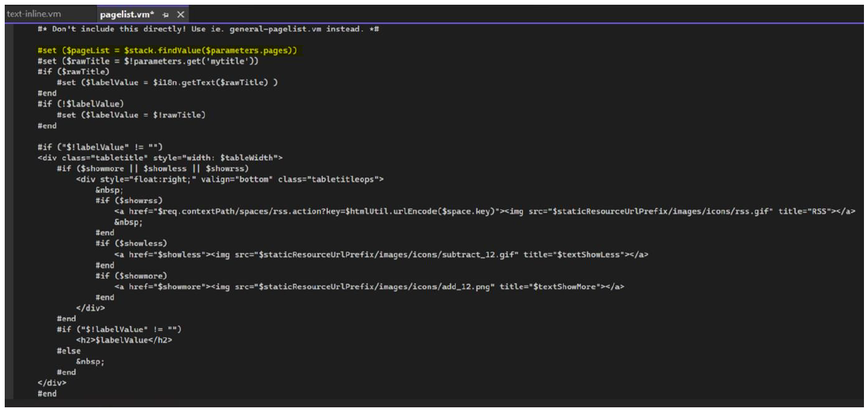868x410 pixels.
Task: Select the pagelist.vm editor tab
Action: pos(127,14)
